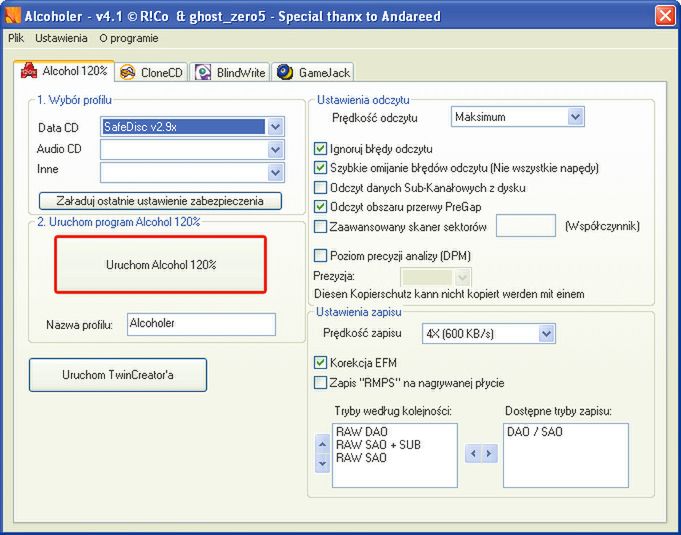Click the CloneCD tab icon
This screenshot has width=681, height=535.
tap(128, 72)
